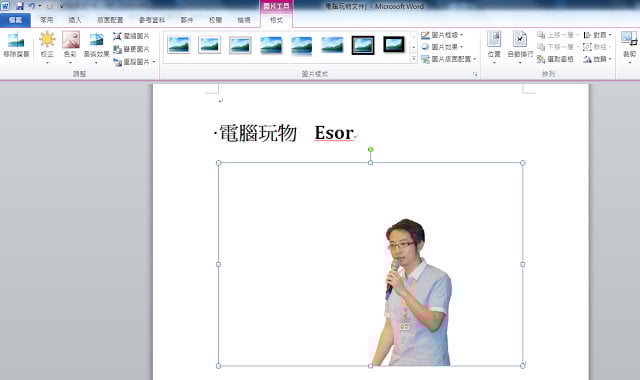The image size is (640, 380).
Task: Apply the first picture style thumbnail
Action: click(179, 45)
